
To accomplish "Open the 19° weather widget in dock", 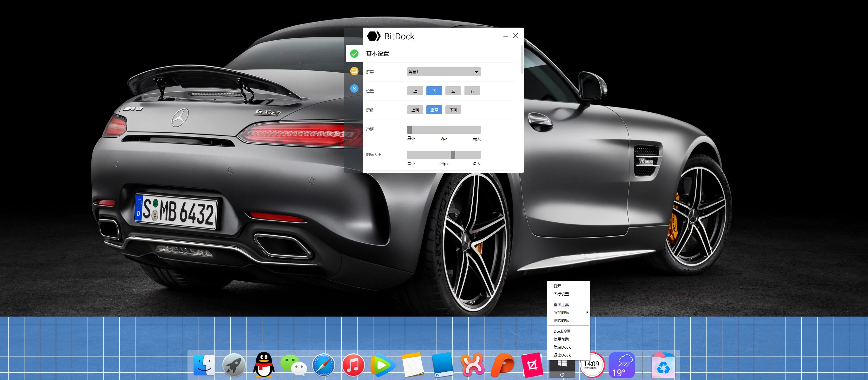I will [622, 365].
